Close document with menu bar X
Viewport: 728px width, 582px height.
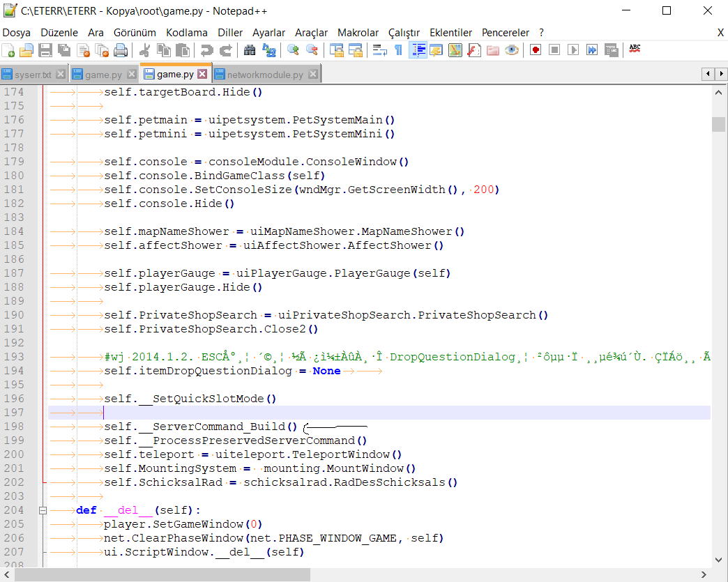[x=720, y=33]
